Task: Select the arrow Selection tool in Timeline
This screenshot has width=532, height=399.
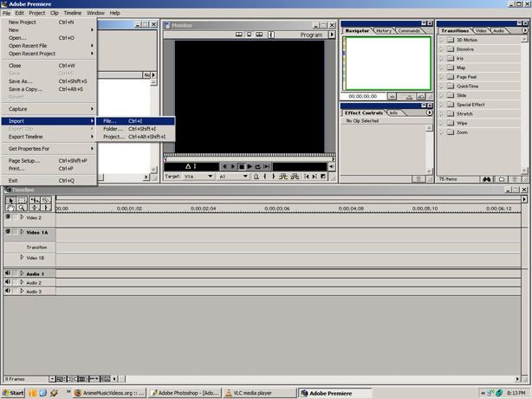Action: (x=10, y=200)
